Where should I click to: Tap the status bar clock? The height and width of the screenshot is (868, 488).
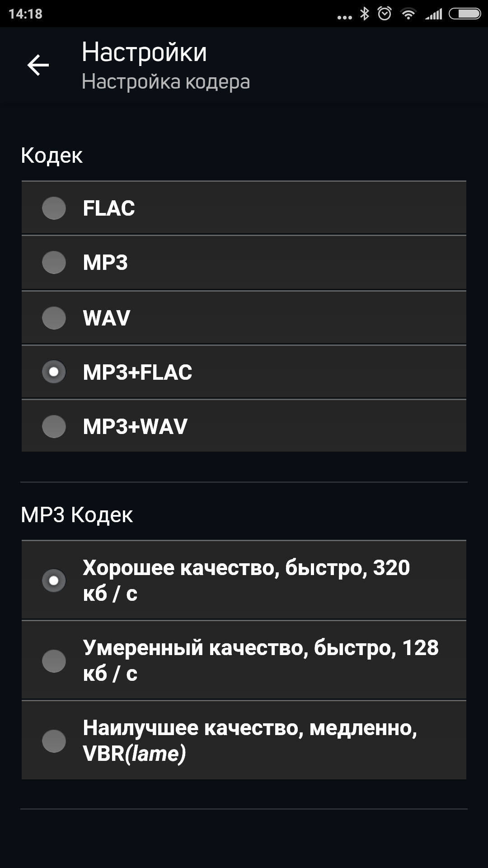[25, 14]
